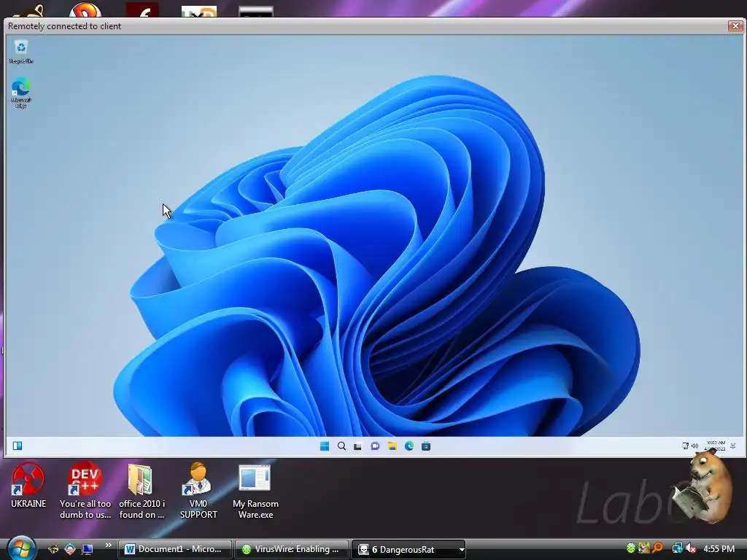Select the Dev-C++ 'You're all too dumb' shortcut
The height and width of the screenshot is (560, 747).
(85, 491)
